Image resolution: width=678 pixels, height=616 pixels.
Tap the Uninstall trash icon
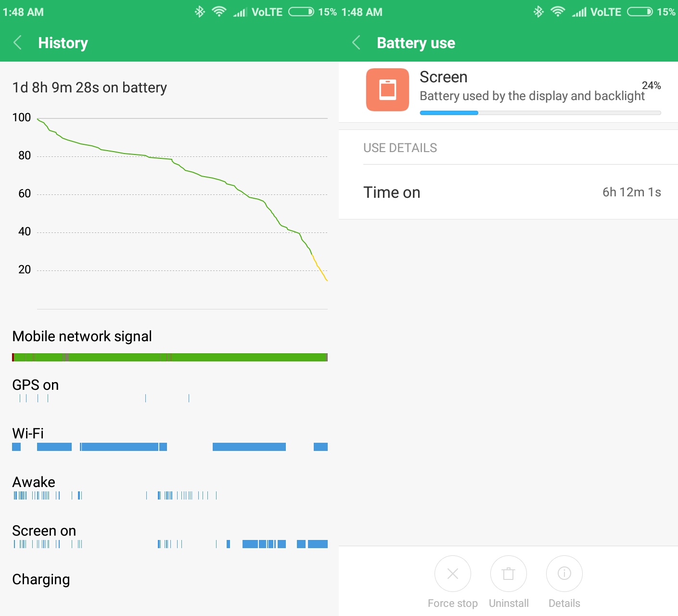(509, 574)
